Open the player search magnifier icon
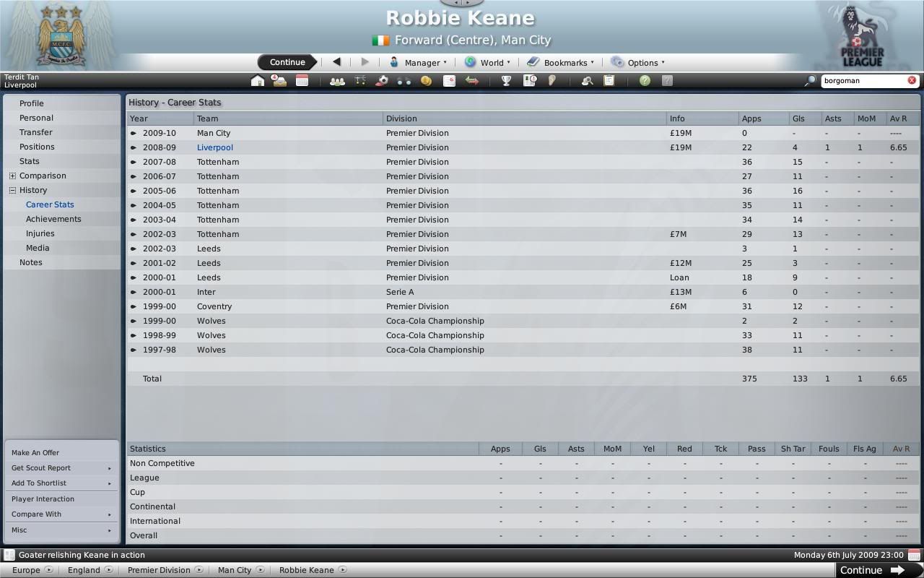Viewport: 924px width, 578px height. point(587,81)
